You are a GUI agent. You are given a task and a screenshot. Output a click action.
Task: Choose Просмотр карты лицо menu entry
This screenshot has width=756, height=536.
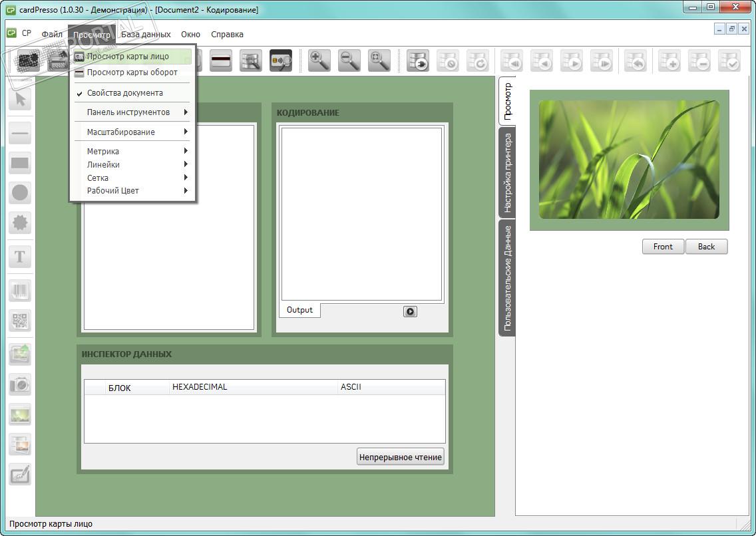[x=132, y=57]
